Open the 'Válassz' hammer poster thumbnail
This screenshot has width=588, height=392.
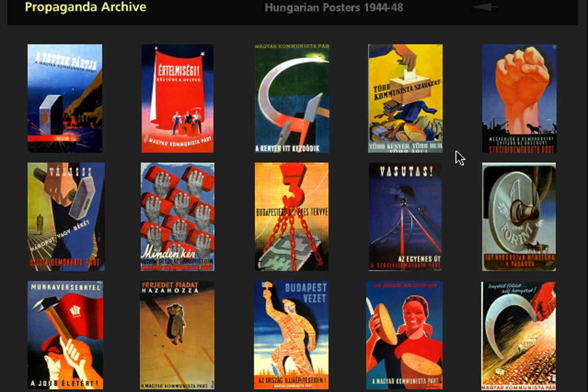(x=66, y=217)
